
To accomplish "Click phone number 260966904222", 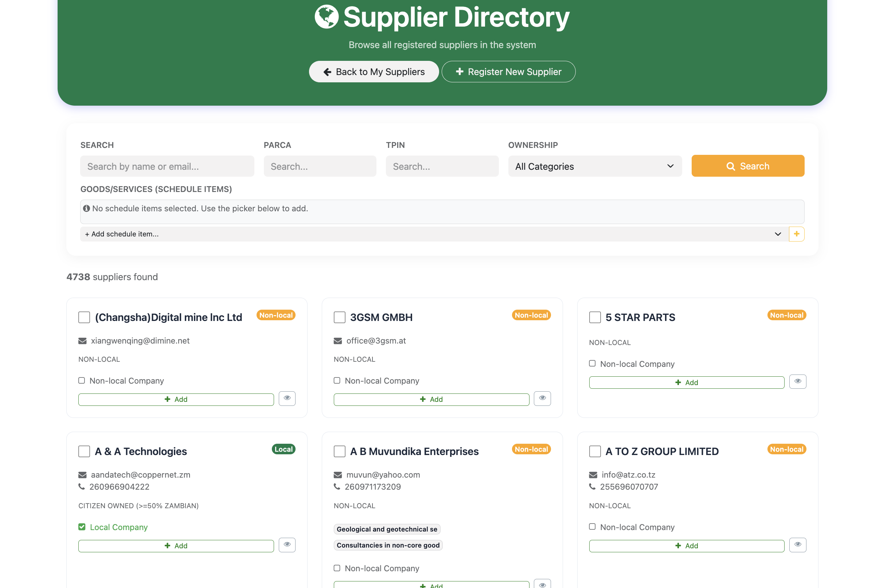I will [x=119, y=486].
